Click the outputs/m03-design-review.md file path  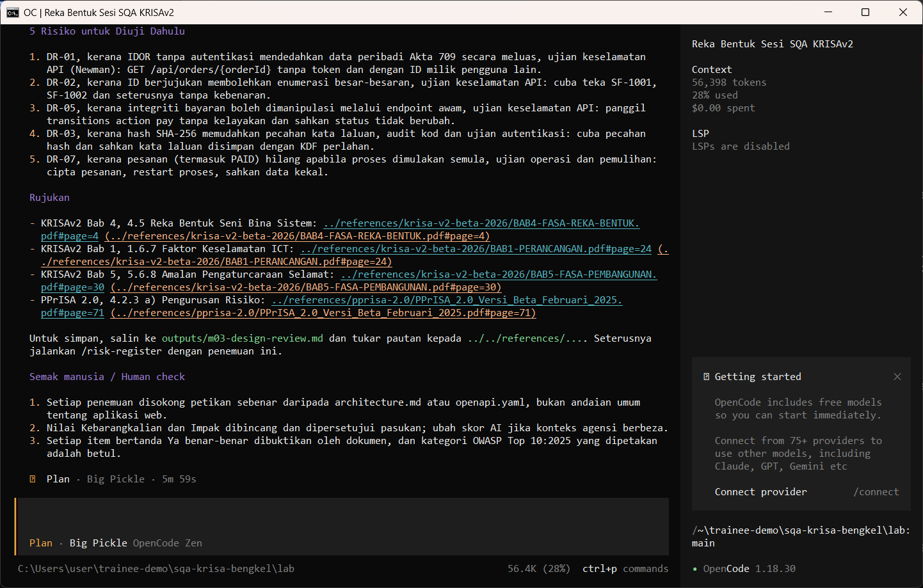[242, 338]
